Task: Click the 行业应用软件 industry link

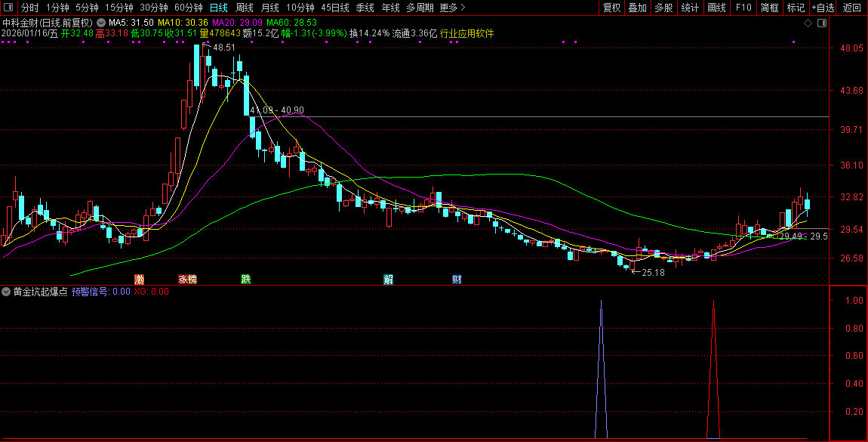Action: tap(466, 33)
